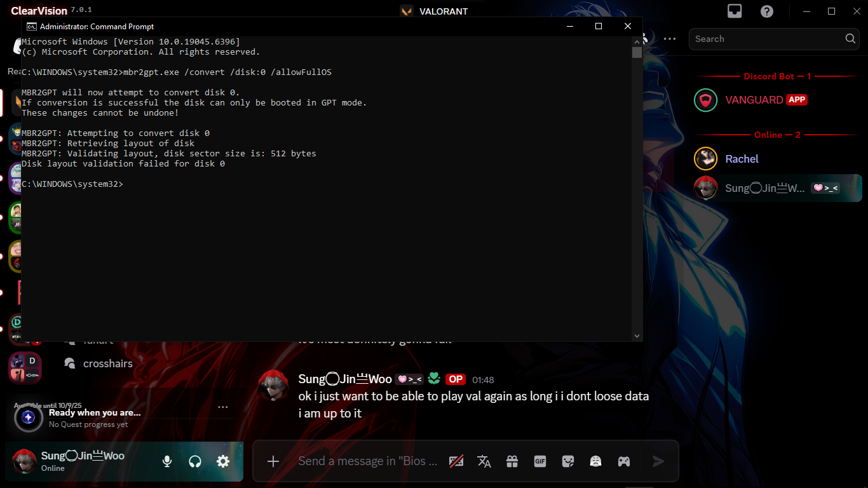868x488 pixels.
Task: Click the OP badge on the message
Action: click(455, 379)
